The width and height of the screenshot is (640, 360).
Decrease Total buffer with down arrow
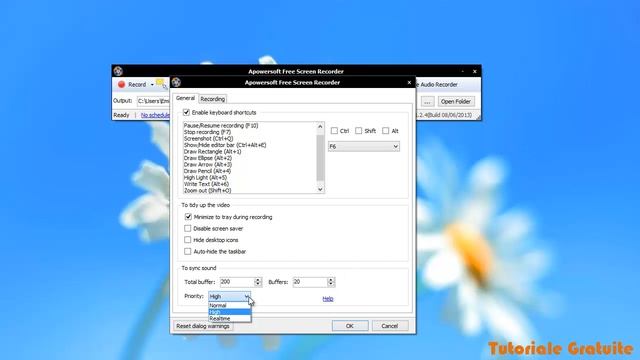tap(258, 284)
